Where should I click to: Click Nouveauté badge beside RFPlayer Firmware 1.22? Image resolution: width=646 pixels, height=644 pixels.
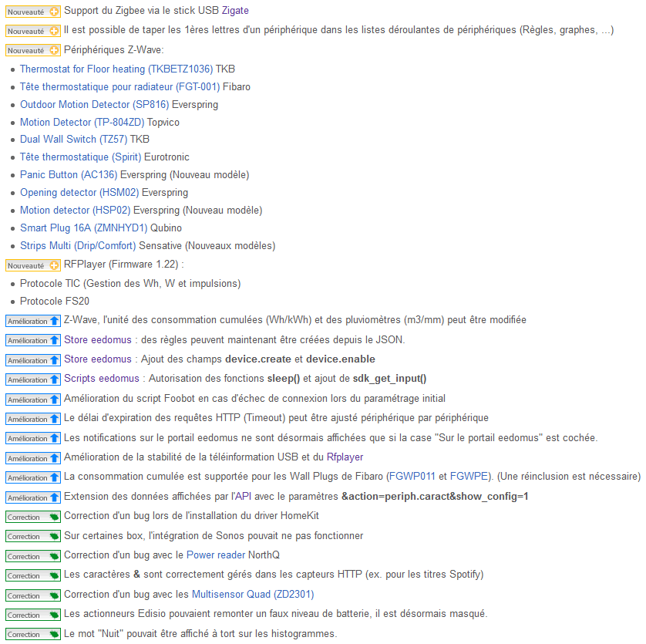pyautogui.click(x=33, y=265)
